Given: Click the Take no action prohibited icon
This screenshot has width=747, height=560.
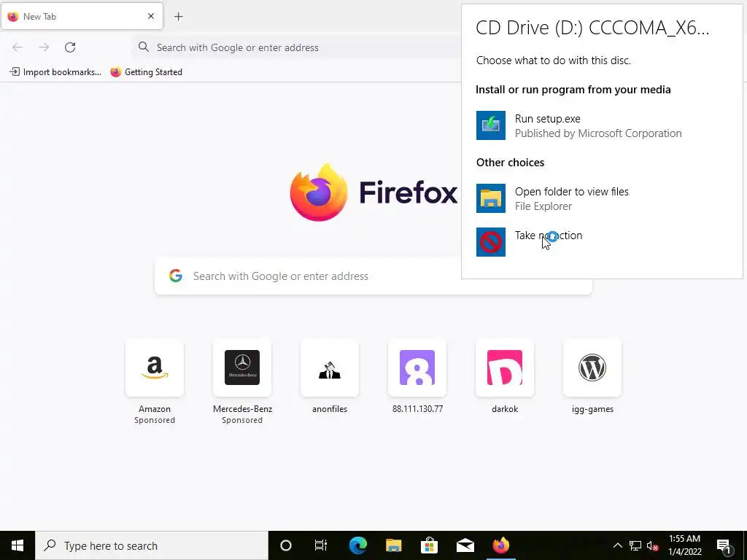Looking at the screenshot, I should [x=491, y=242].
